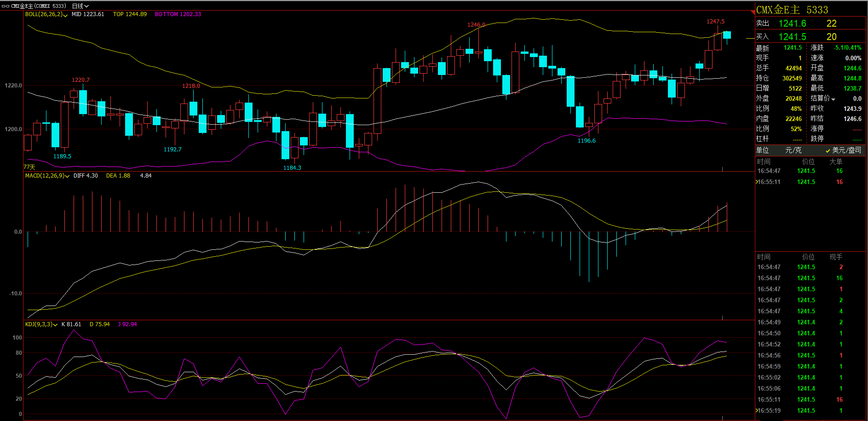The width and height of the screenshot is (868, 421).
Task: Click the CMX金E主 5333 quote panel header
Action: 792,10
